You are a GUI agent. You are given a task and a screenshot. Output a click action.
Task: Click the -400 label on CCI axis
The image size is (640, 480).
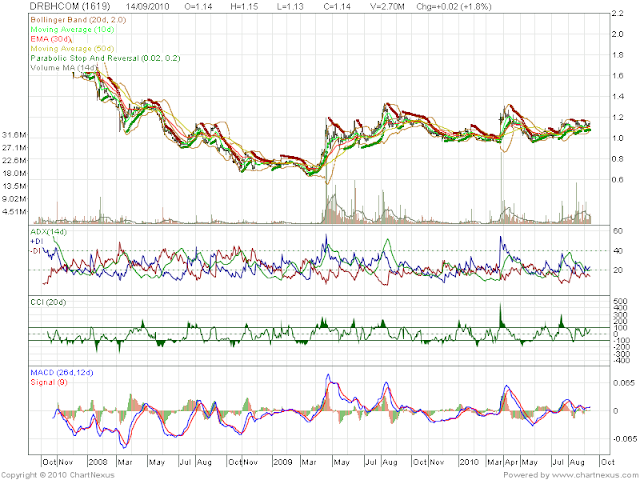coord(620,360)
